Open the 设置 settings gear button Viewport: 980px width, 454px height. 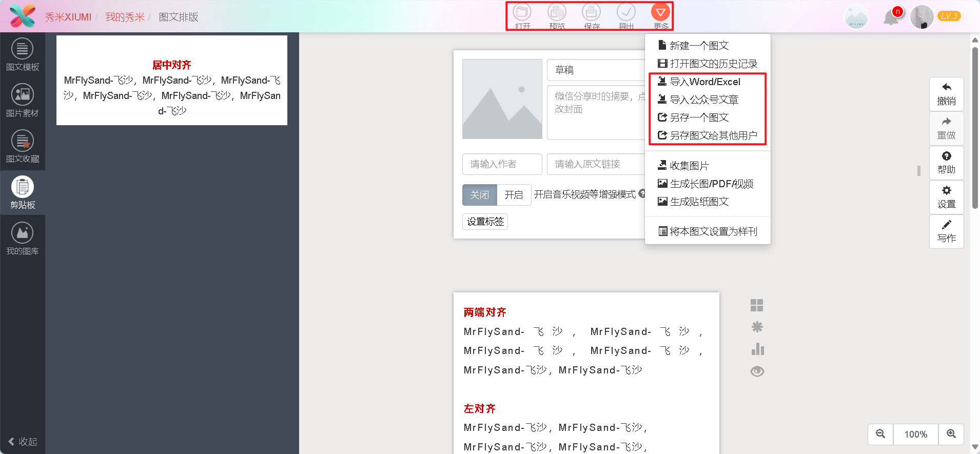click(947, 197)
